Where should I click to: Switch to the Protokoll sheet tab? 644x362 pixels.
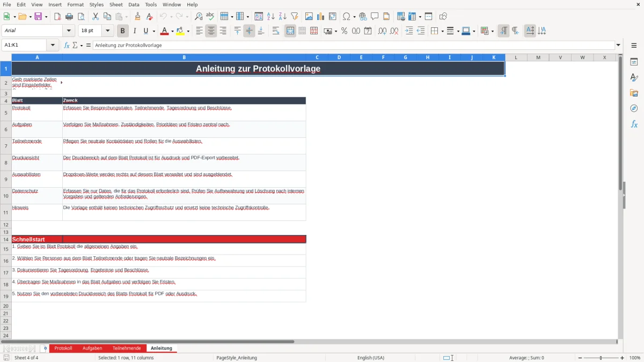(63, 349)
